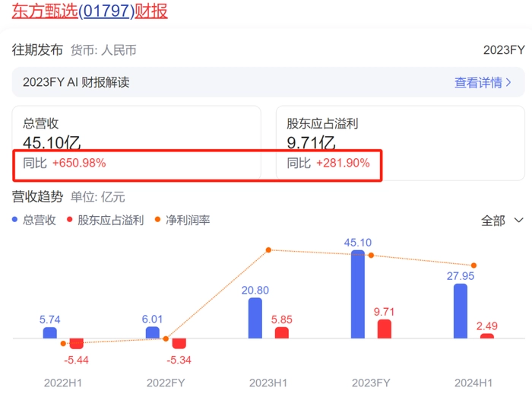Click the red -5.44 loss bar for 2022H1

[x=76, y=344]
